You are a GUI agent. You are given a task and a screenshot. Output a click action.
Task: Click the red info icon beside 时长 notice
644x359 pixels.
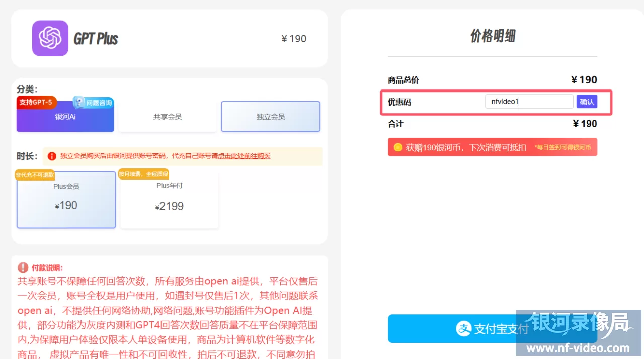click(51, 156)
